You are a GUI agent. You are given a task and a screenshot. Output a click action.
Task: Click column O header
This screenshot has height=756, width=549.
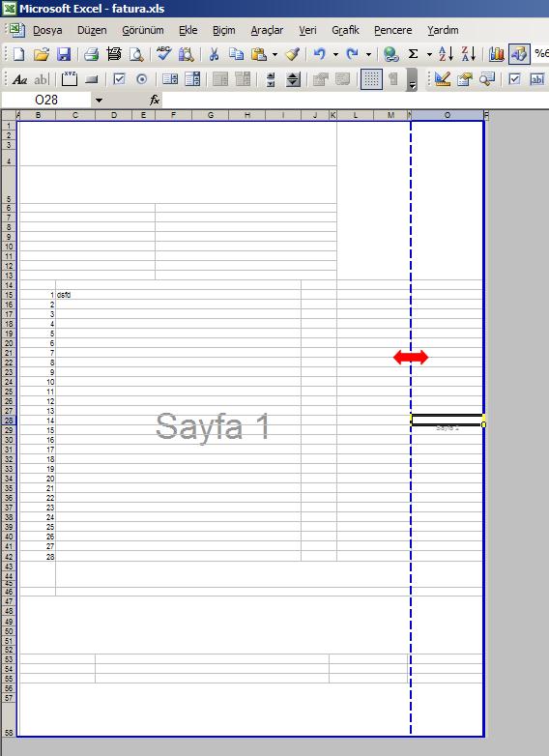(448, 115)
